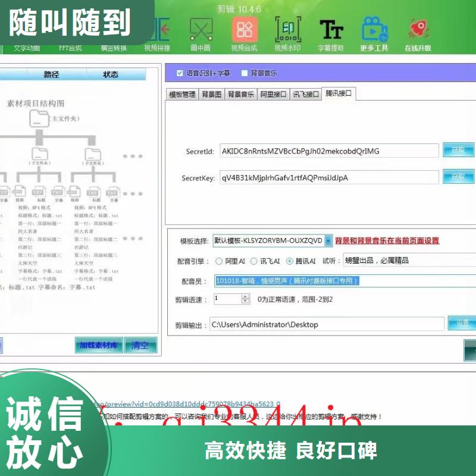Open the 配音员 voice actor dropdown

point(345,281)
